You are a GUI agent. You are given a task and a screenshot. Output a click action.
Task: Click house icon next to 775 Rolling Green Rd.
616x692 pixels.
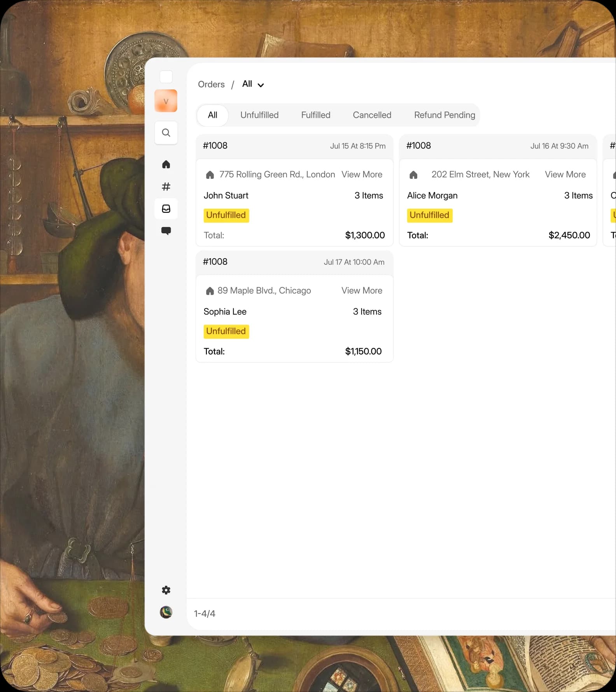pyautogui.click(x=210, y=175)
